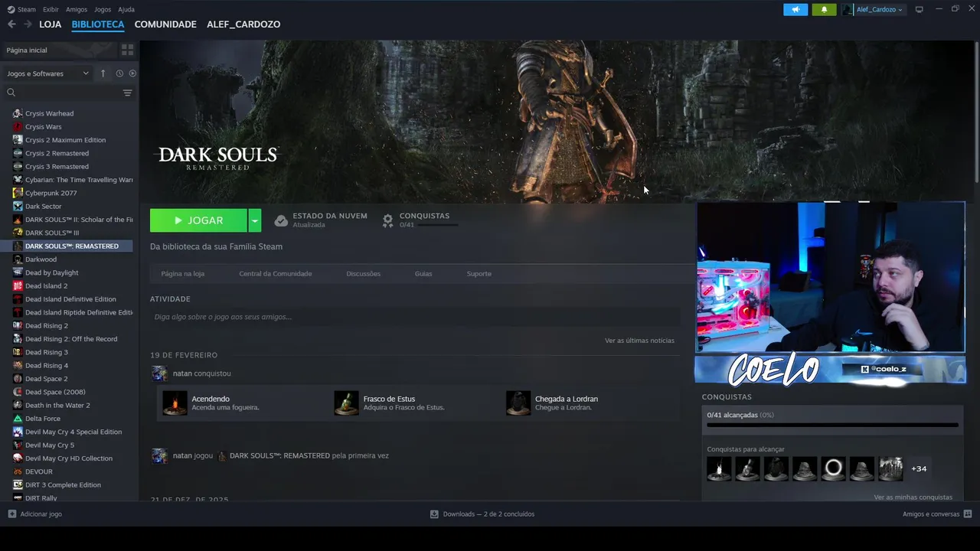Click the back navigation arrow

coord(11,24)
